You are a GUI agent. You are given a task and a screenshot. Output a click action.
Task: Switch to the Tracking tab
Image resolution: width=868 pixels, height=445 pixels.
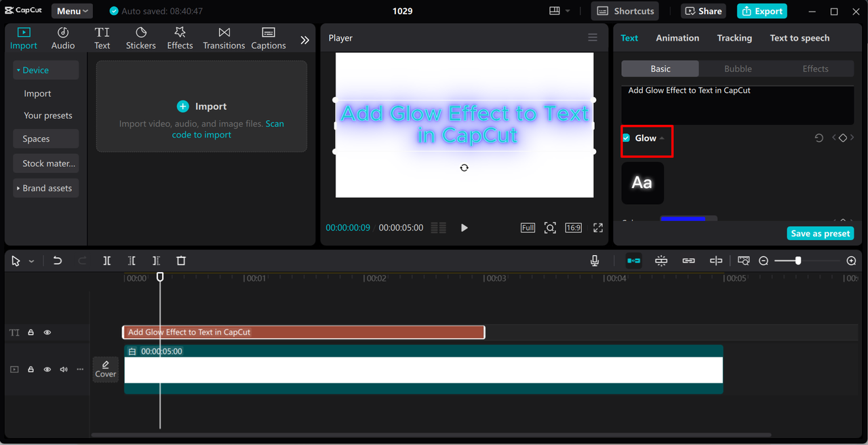coord(734,38)
